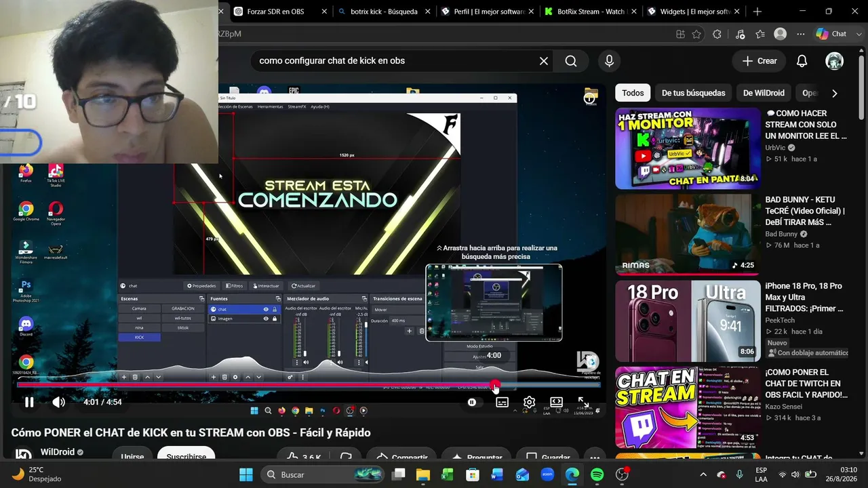The image size is (868, 488).
Task: Click the YouTube search magnifier button
Action: [571, 61]
